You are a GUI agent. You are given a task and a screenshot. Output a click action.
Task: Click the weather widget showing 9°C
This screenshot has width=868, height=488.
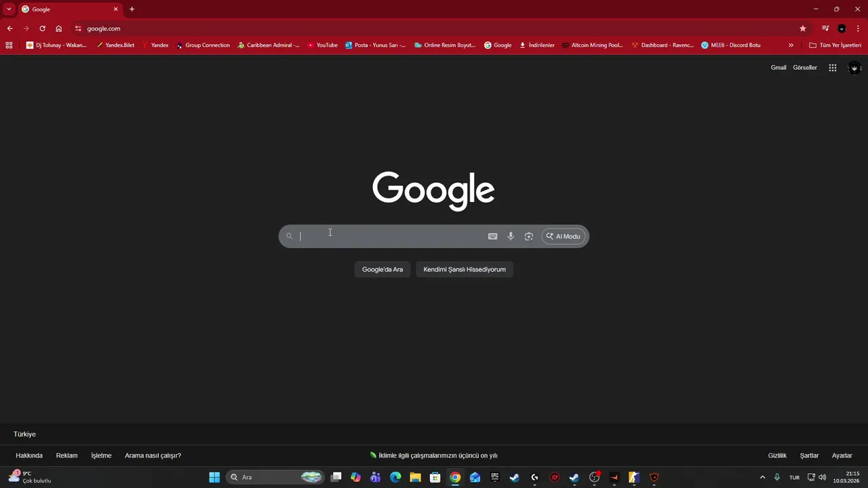click(x=31, y=477)
